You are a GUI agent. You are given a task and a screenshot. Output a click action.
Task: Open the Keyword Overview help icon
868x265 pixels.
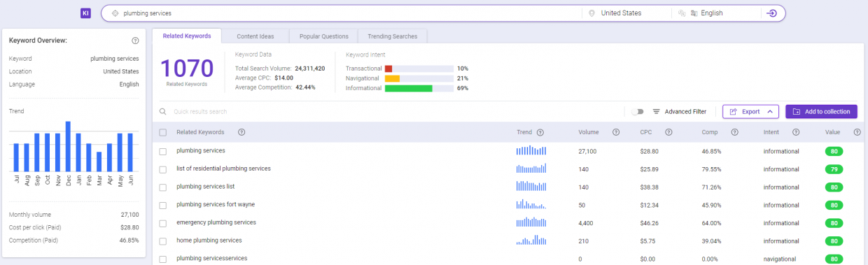point(135,41)
